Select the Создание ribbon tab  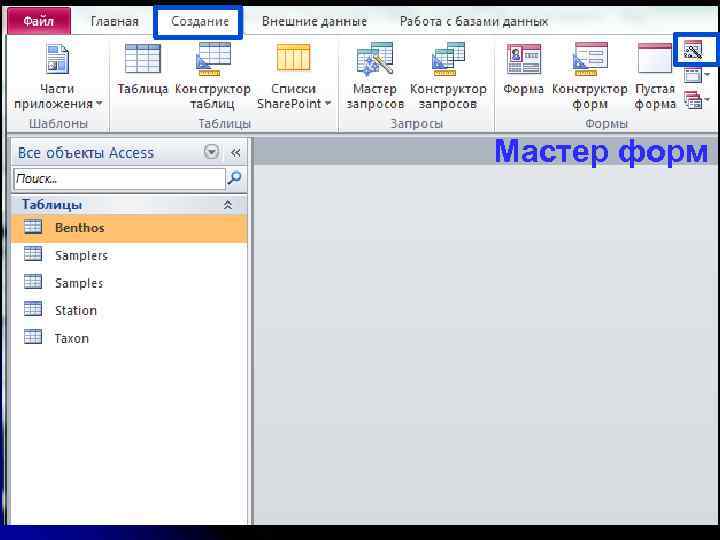pyautogui.click(x=199, y=21)
